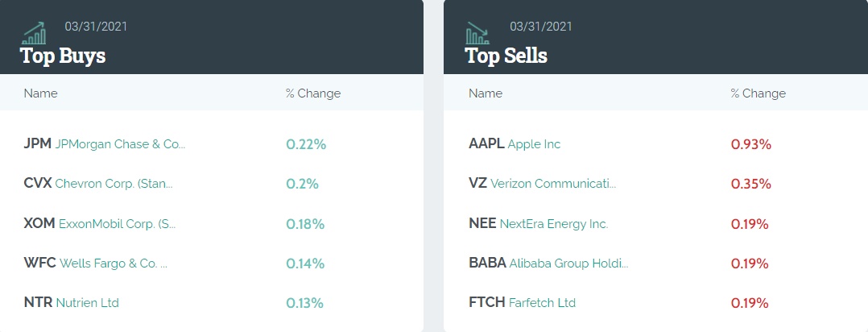
Task: Click the Top Buys rising chart icon
Action: tap(35, 33)
